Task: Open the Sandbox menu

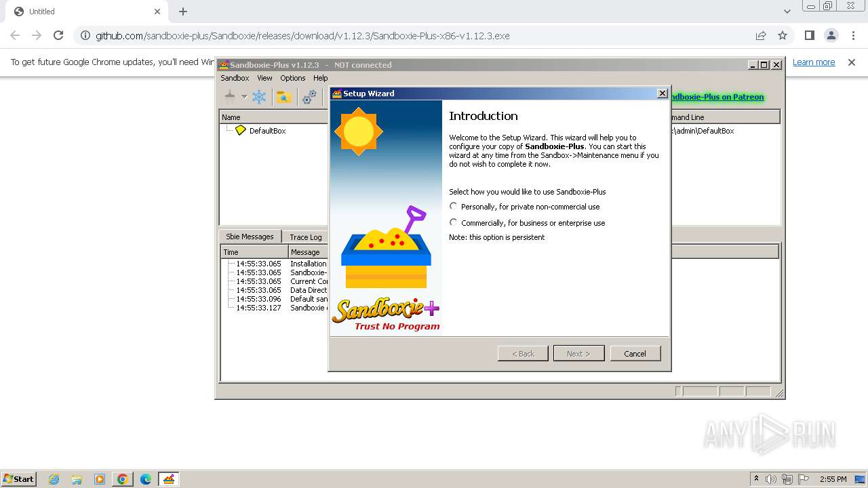Action: pos(235,78)
